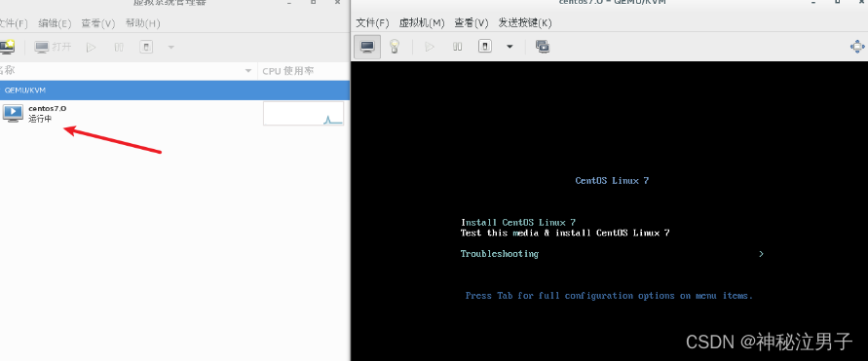
Task: Shut down the VM using the power icon
Action: coord(485,47)
